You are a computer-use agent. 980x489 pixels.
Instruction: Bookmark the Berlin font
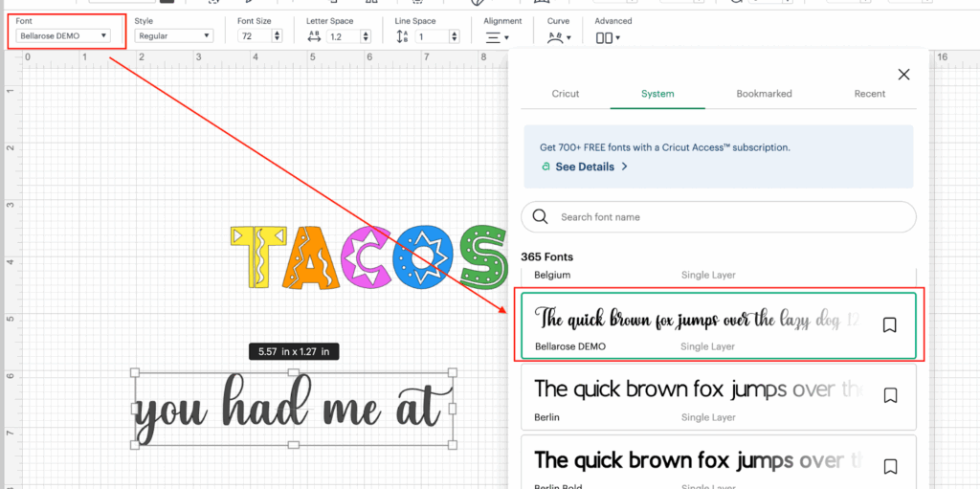[889, 395]
